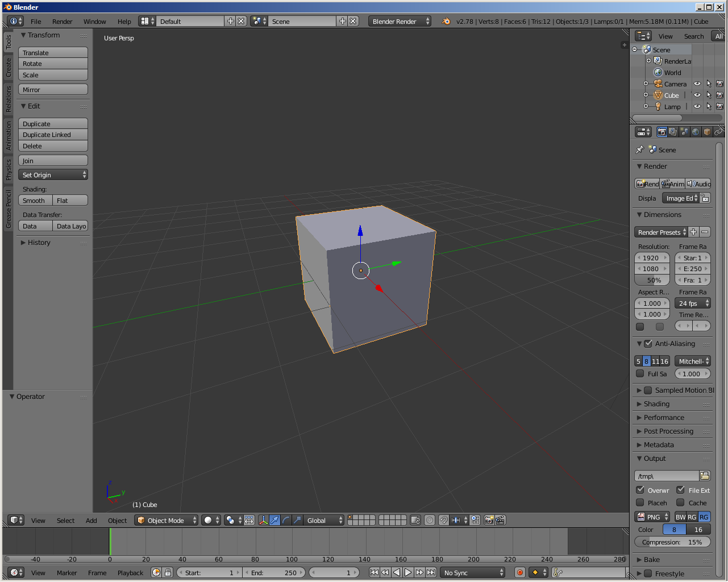Screen dimensions: 728x582
Task: Click the Camera object icon in outliner
Action: tap(658, 84)
